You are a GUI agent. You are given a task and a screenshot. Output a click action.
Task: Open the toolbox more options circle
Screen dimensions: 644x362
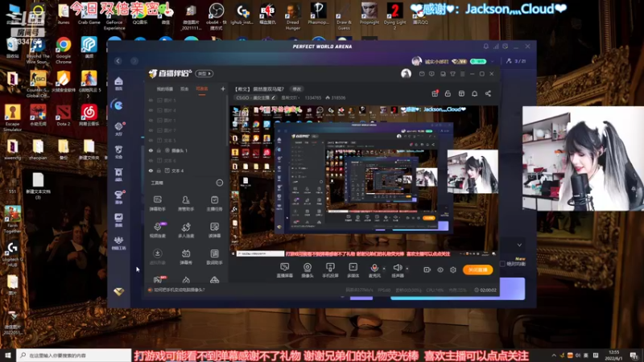tap(220, 183)
